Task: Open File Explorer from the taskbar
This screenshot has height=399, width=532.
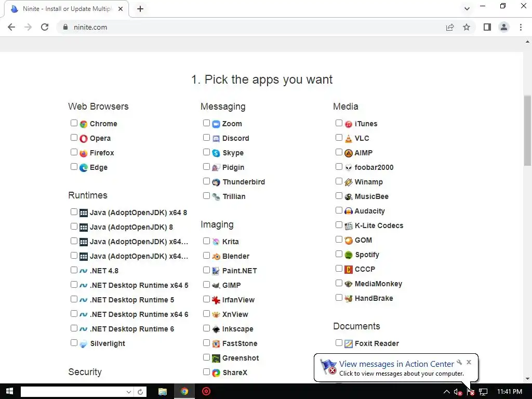Action: pyautogui.click(x=163, y=392)
